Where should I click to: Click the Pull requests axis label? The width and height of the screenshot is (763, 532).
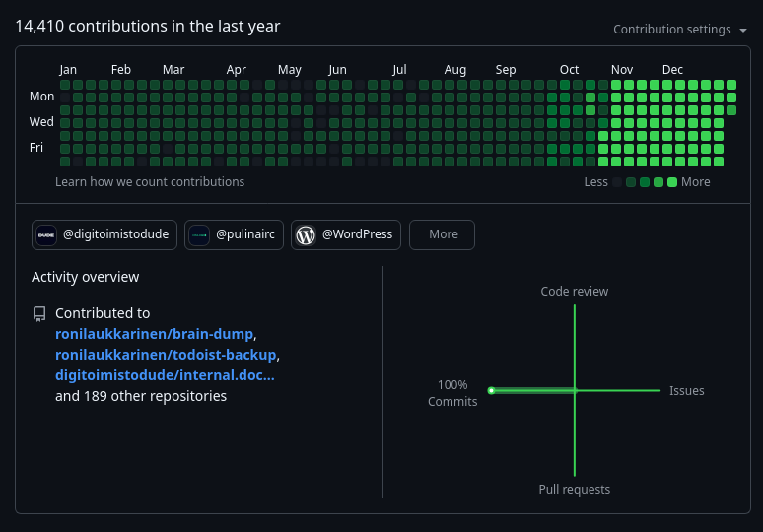tap(574, 490)
